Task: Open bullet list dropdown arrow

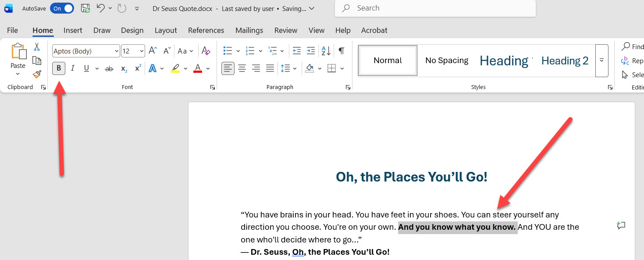Action: (238, 51)
